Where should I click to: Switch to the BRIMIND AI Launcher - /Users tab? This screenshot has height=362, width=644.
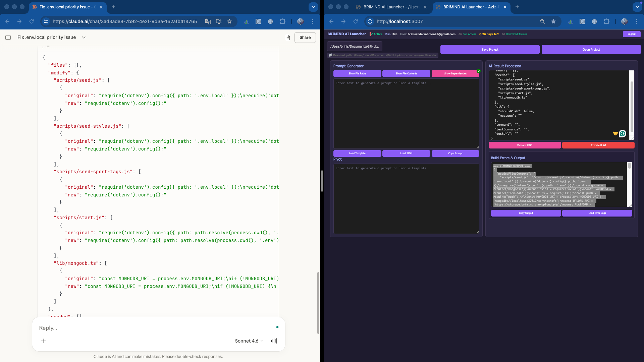391,7
